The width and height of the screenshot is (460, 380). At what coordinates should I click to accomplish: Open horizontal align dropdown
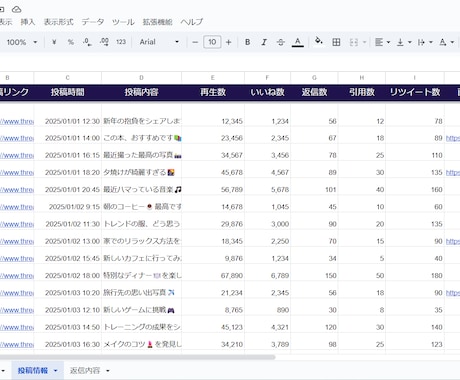point(382,42)
